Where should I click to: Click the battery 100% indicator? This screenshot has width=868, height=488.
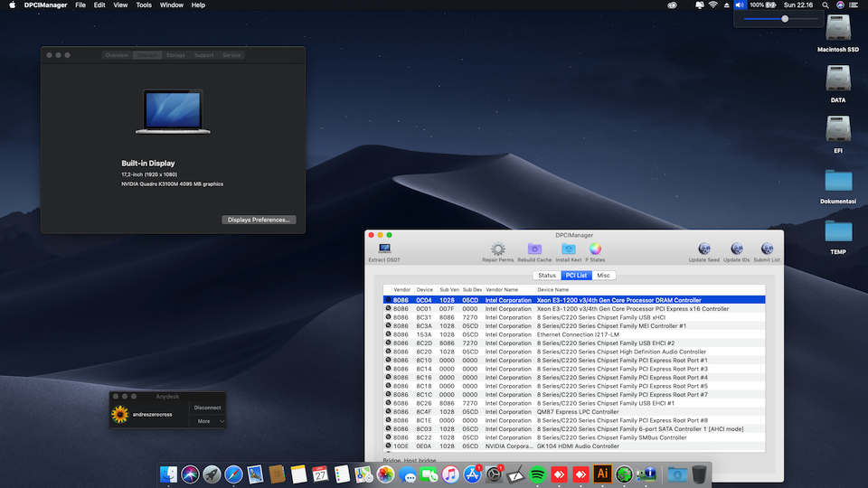pos(763,5)
